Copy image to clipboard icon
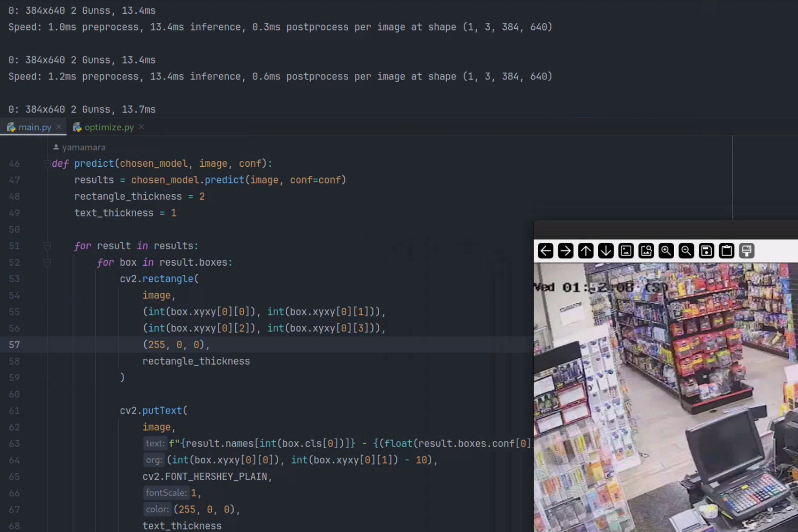 click(x=727, y=251)
